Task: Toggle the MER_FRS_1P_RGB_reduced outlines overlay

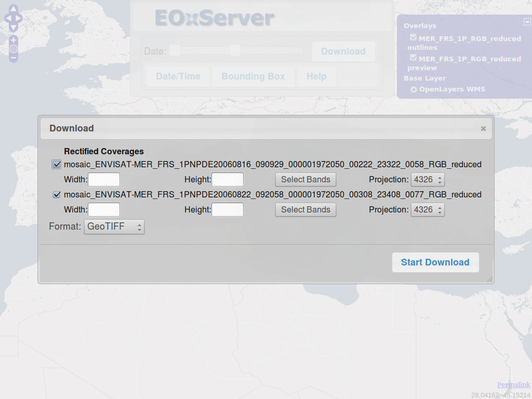Action: (x=413, y=37)
